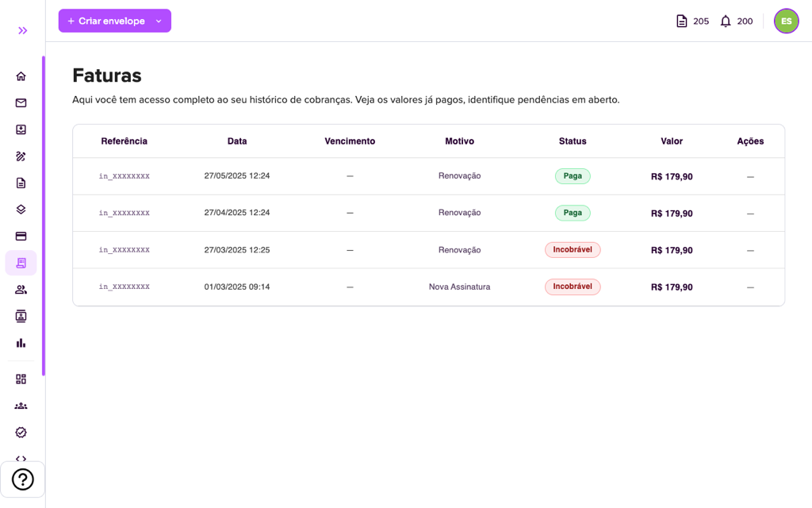Open the Criar envelope dropdown arrow
Viewport: 812px width, 508px height.
pos(159,21)
